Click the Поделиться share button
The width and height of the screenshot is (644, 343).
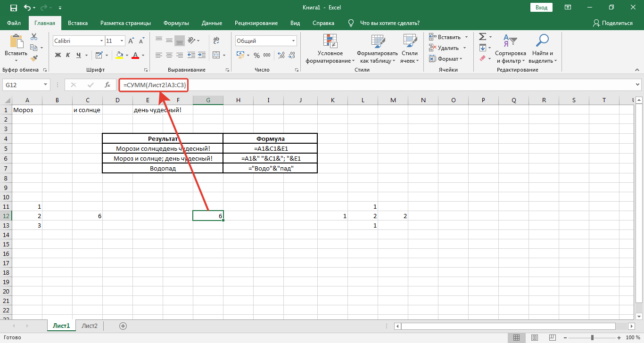[x=613, y=23]
